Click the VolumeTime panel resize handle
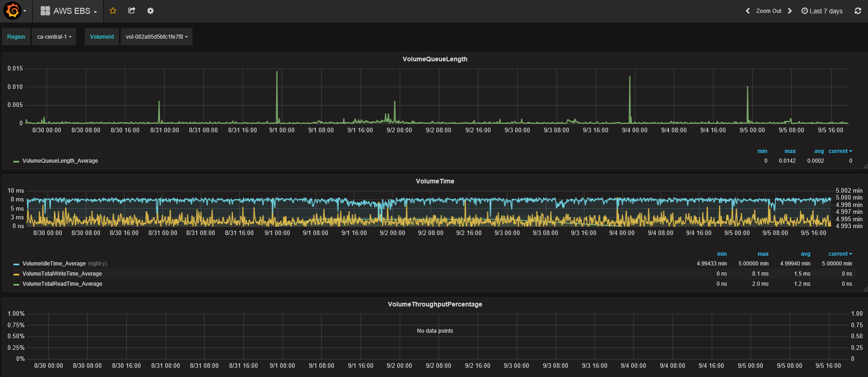 coord(865,289)
